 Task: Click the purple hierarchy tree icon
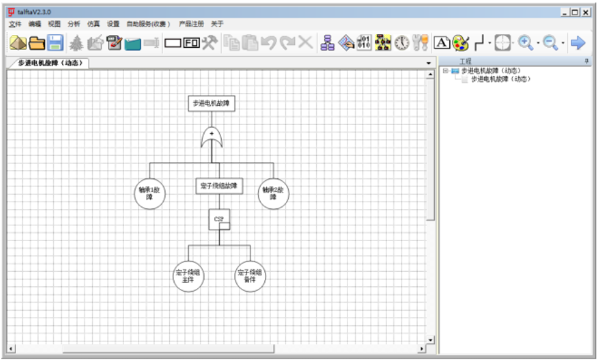[327, 43]
